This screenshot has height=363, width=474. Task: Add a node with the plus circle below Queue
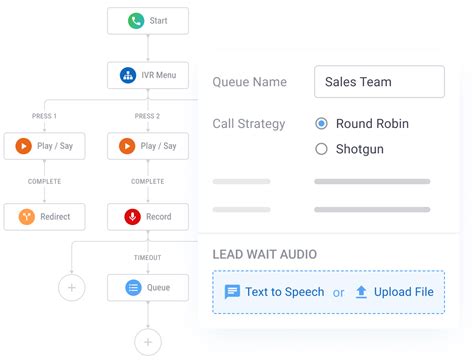(x=148, y=342)
